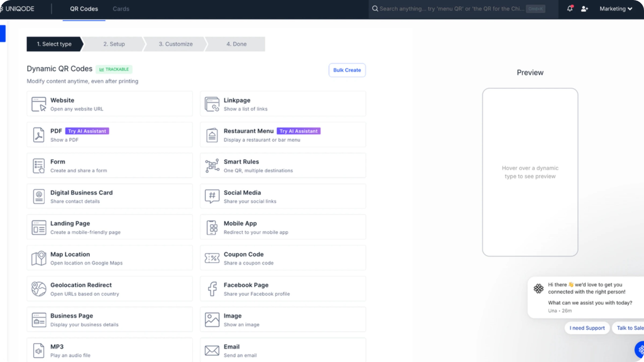Click the Mobile App icon
The width and height of the screenshot is (644, 362).
tap(212, 227)
